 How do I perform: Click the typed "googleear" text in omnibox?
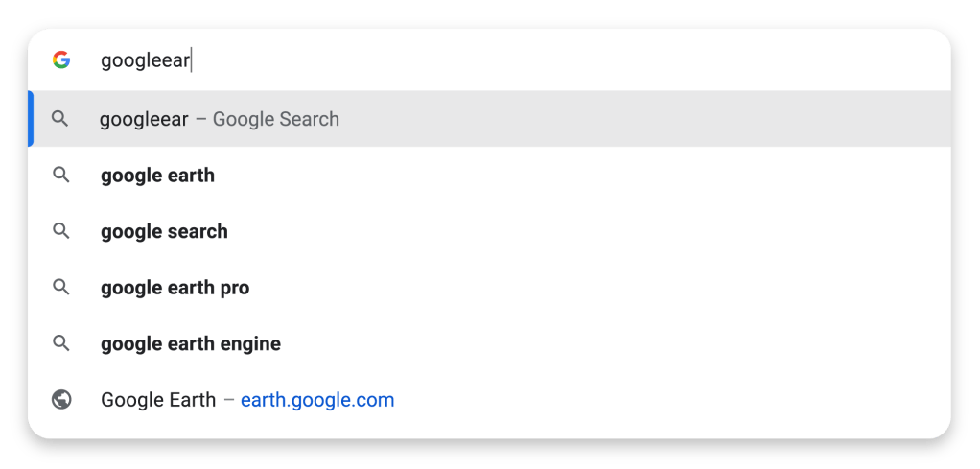click(x=145, y=61)
